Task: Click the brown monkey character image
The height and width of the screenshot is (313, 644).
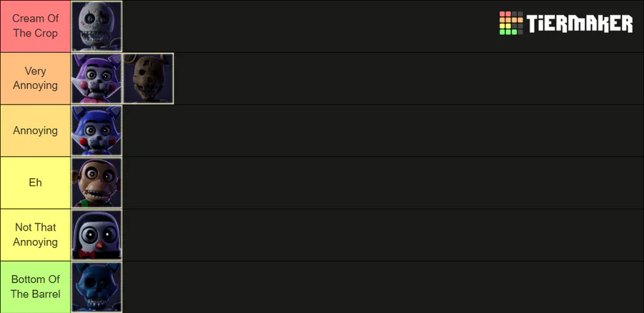Action: (x=97, y=183)
